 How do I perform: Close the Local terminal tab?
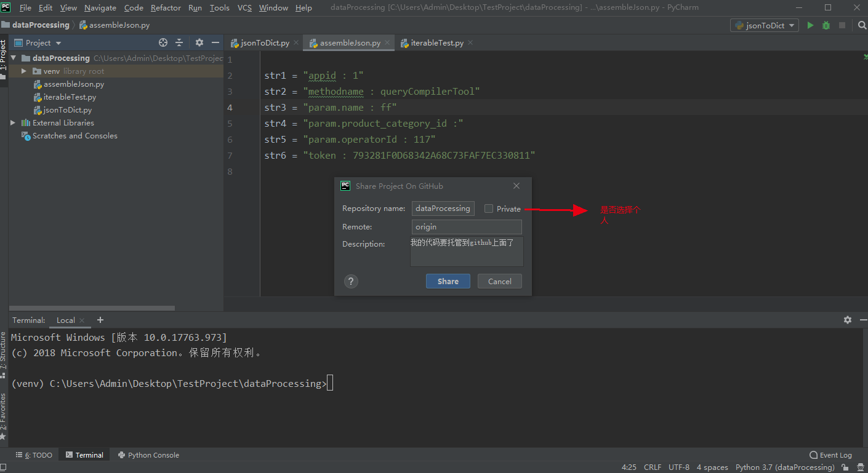pos(82,320)
